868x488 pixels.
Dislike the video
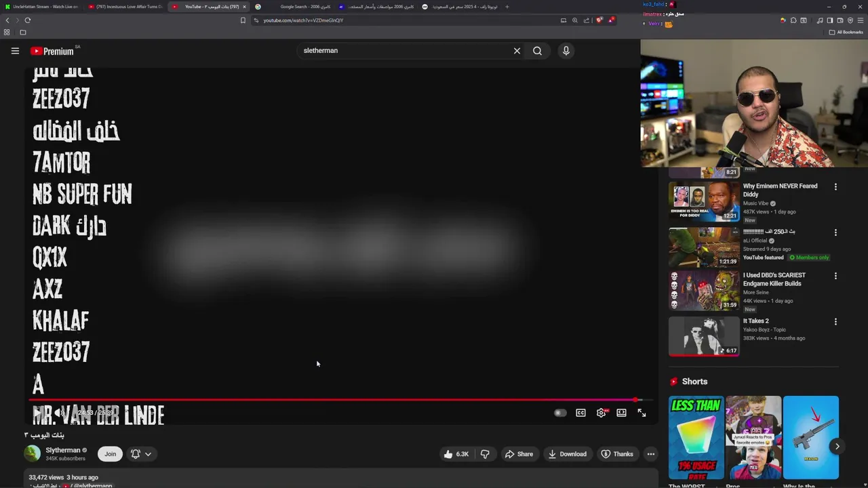tap(485, 454)
